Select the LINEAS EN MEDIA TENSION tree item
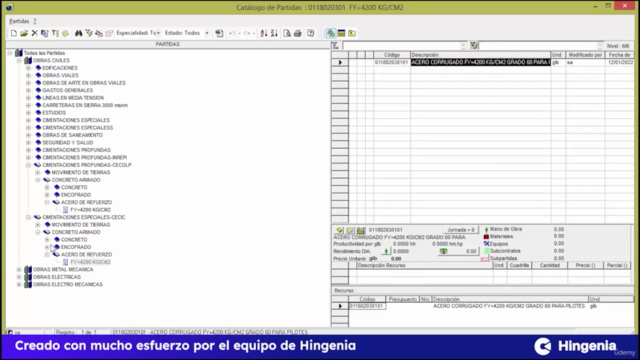This screenshot has width=640, height=360. coord(73,98)
